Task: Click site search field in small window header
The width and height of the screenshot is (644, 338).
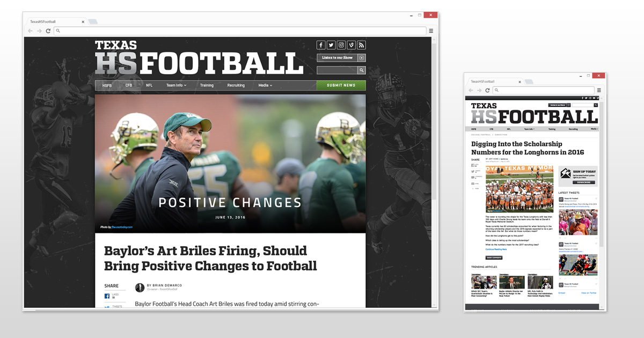Action: [583, 105]
